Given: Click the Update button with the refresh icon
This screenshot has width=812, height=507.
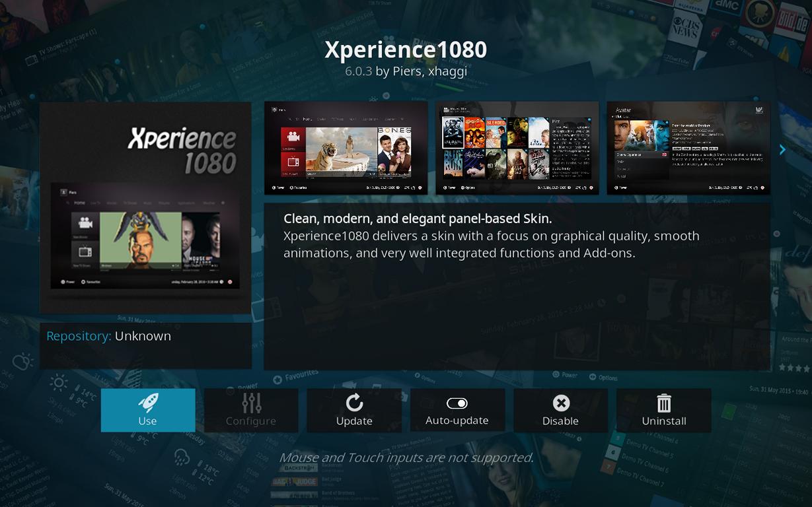Looking at the screenshot, I should point(354,410).
